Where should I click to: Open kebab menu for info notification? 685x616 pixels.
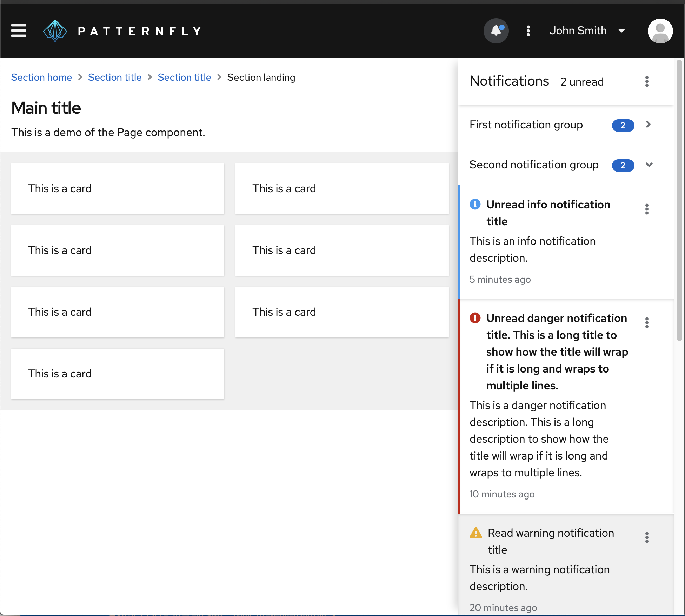tap(647, 209)
